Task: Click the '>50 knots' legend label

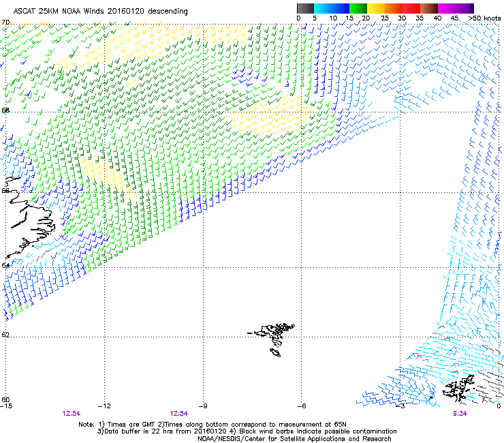Action: [484, 18]
